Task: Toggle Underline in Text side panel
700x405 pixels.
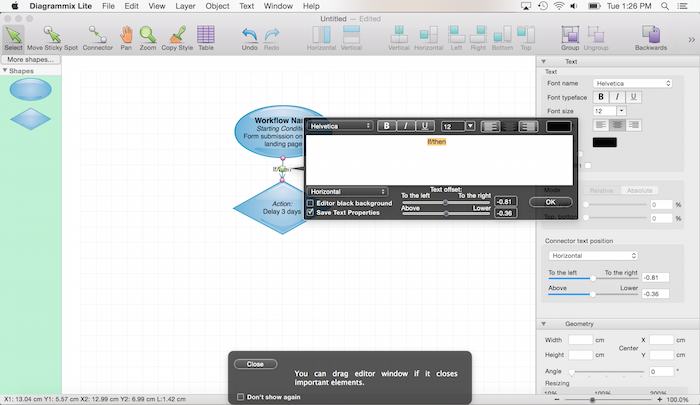Action: pos(633,97)
